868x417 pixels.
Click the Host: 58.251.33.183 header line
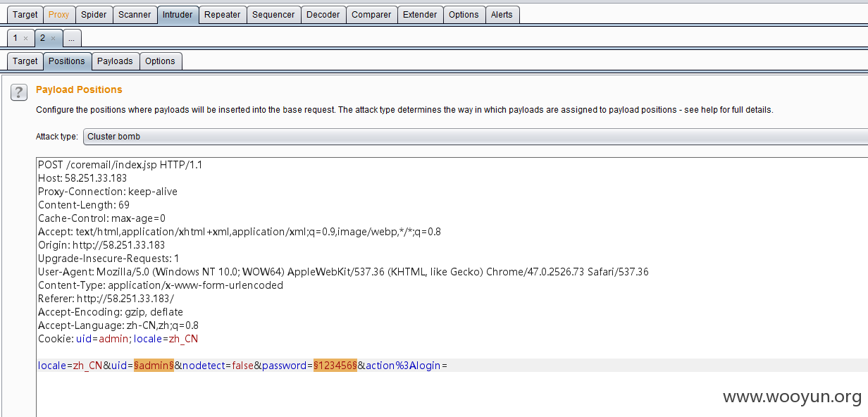pyautogui.click(x=82, y=178)
